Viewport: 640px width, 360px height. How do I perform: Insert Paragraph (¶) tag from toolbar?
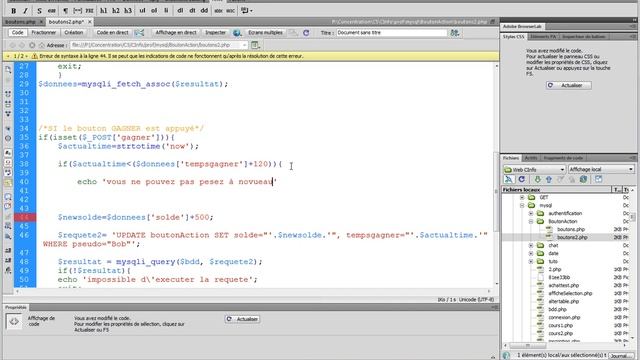(65, 11)
